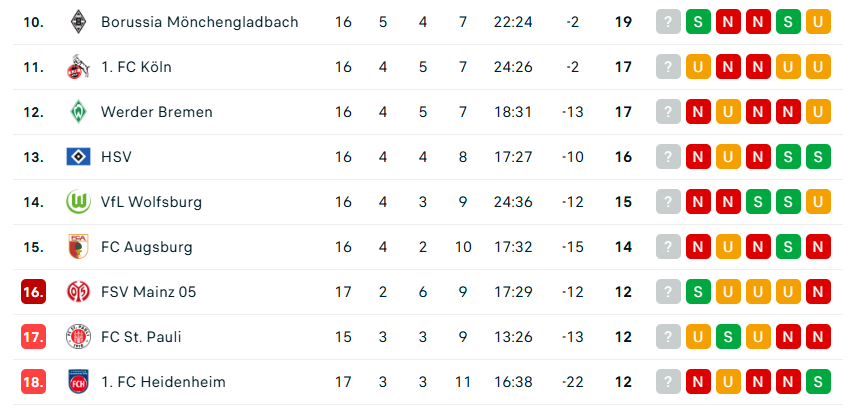
Task: Click the red position 18 rank badge
Action: (33, 382)
